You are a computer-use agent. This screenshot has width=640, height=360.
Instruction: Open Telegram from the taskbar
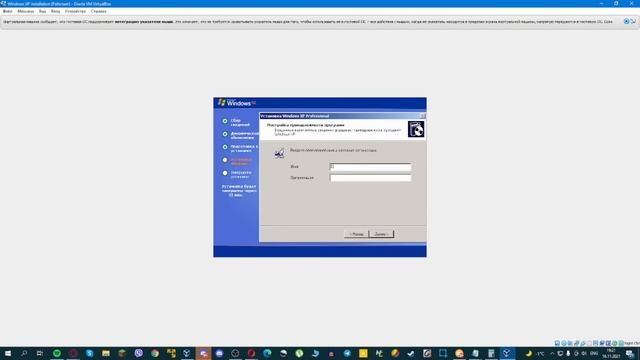point(347,353)
